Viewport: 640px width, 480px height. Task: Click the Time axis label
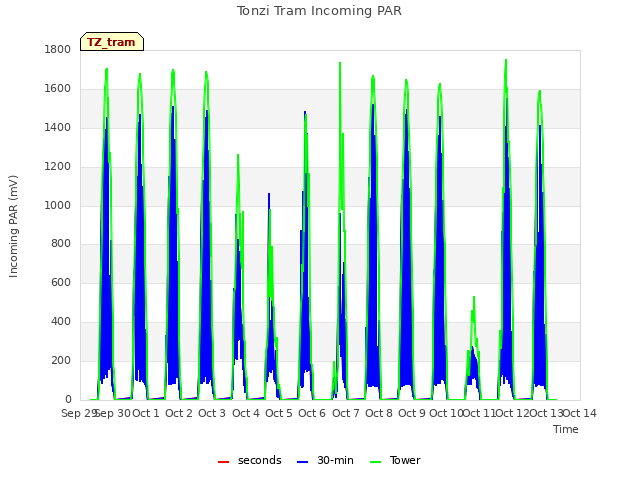[566, 429]
